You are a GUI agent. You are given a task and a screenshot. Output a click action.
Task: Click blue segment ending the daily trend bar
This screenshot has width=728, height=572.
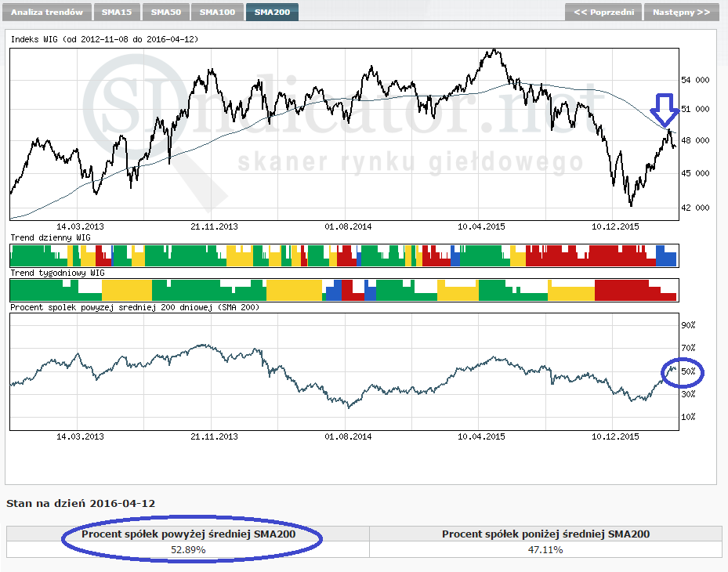tap(665, 255)
